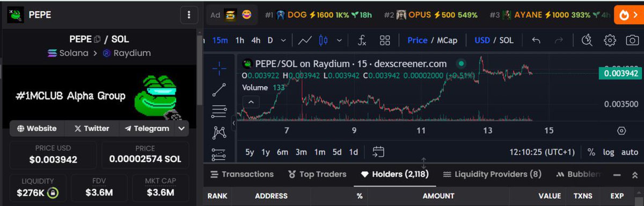
Task: Expand more social links chevron
Action: [x=182, y=129]
